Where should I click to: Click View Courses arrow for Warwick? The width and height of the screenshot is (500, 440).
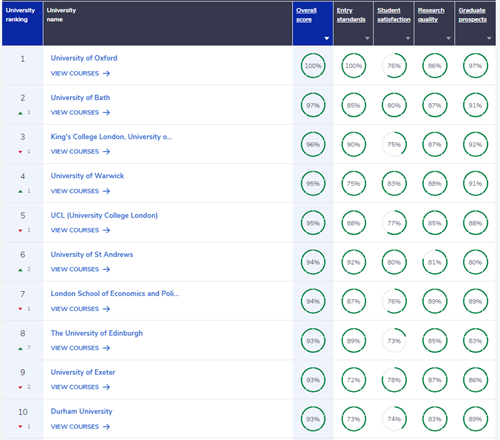coord(106,191)
